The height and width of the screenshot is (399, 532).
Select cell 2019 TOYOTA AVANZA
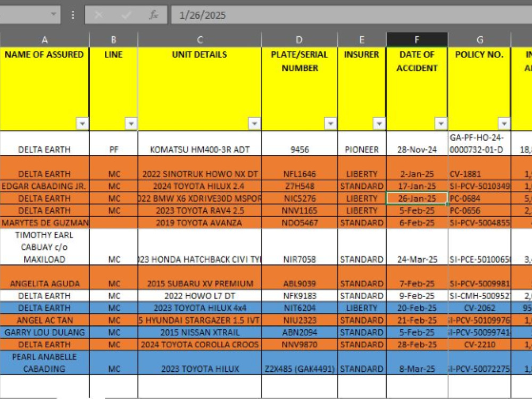(200, 222)
